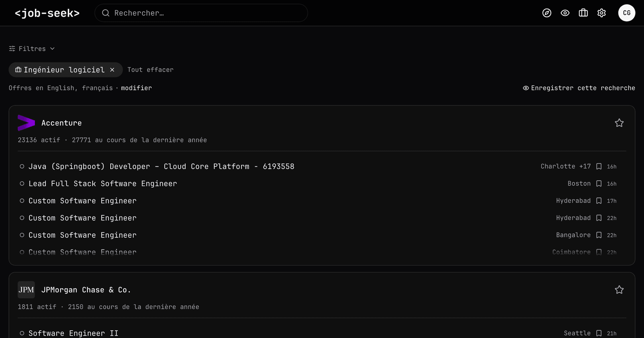Open the Accenture company name
Viewport: 644px width, 338px height.
tap(61, 123)
